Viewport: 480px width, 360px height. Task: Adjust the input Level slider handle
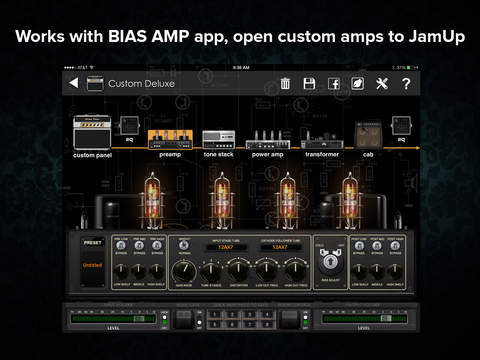[x=139, y=319]
